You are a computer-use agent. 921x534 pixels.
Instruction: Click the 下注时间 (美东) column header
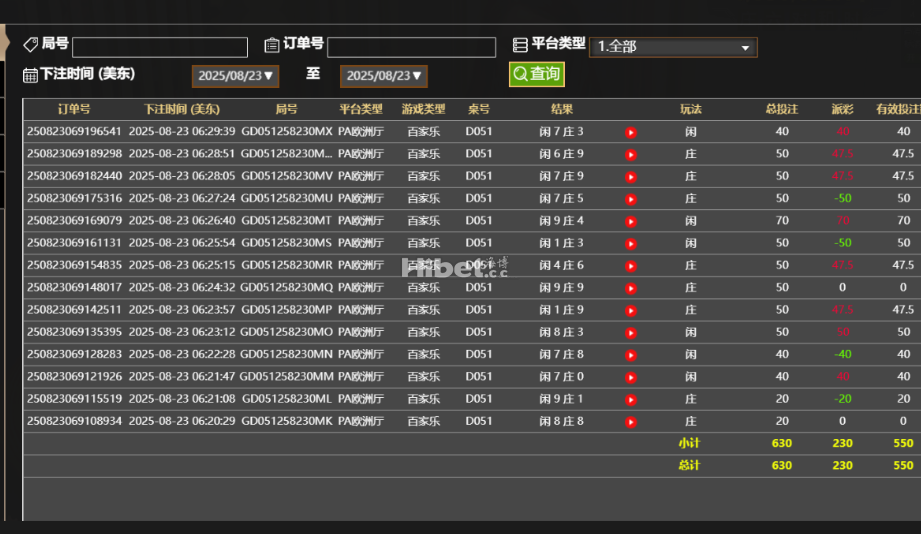[182, 109]
